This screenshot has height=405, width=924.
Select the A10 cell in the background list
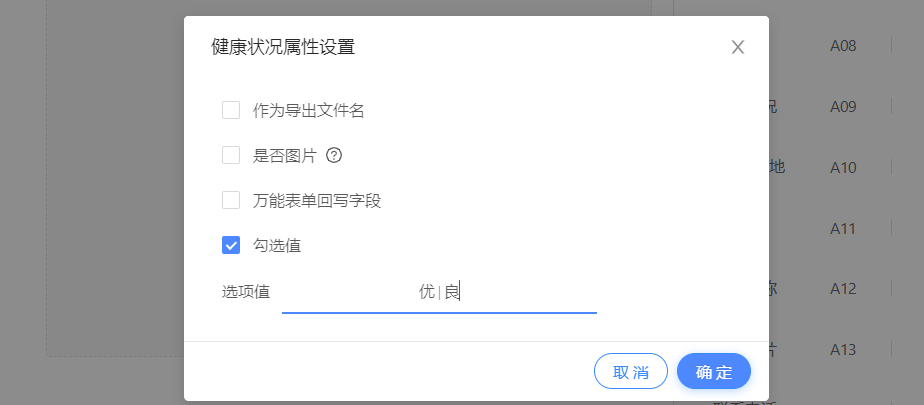pyautogui.click(x=843, y=167)
